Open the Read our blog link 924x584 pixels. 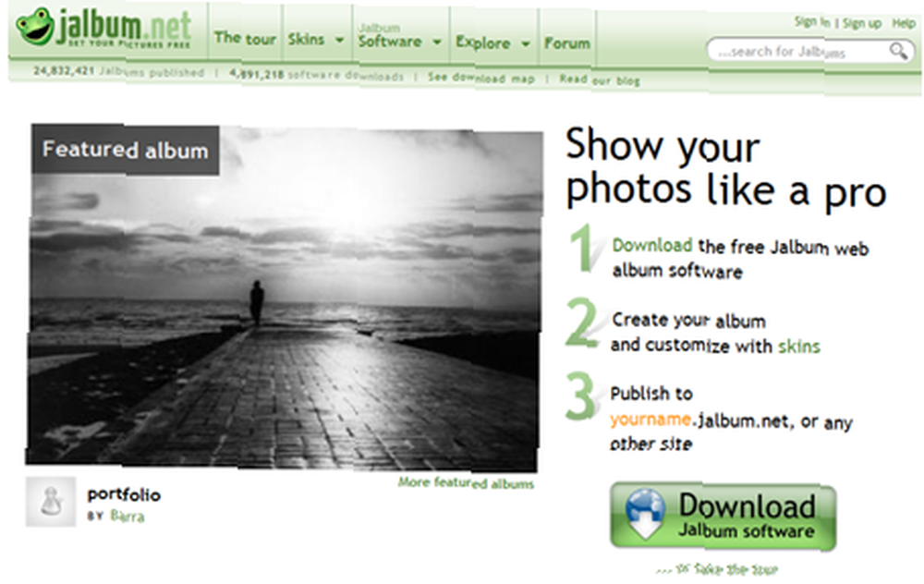click(x=600, y=79)
